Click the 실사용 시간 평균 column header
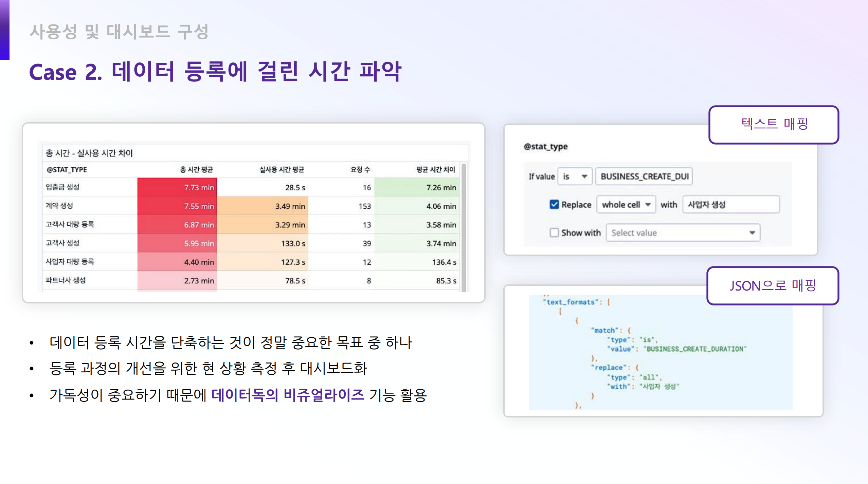The height and width of the screenshot is (484, 868). tap(282, 169)
